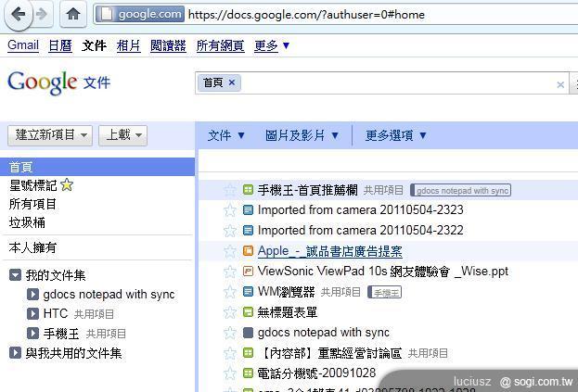Viewport: 578px width, 392px height.
Task: Star the 手機王-首頁推薦欄 document
Action: (x=230, y=190)
